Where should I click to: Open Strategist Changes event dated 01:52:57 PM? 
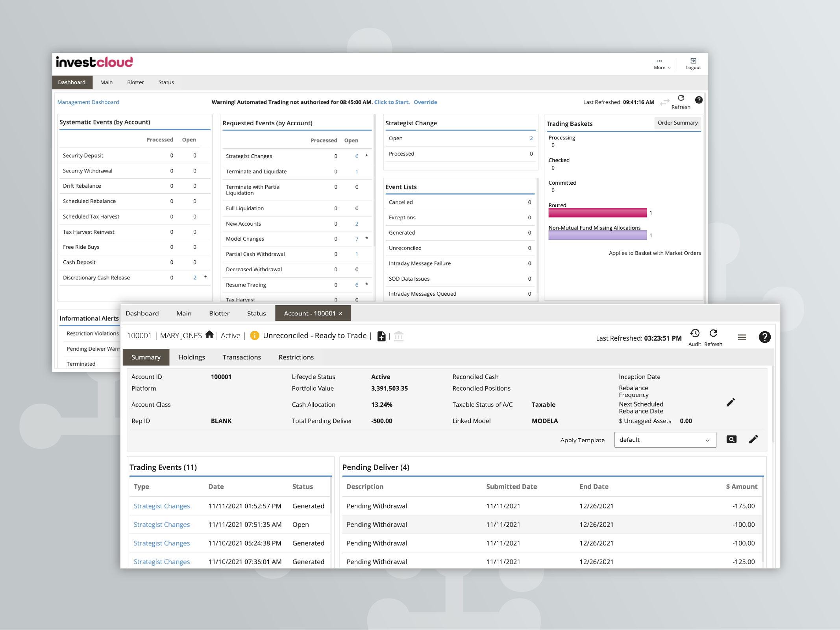[x=161, y=506]
